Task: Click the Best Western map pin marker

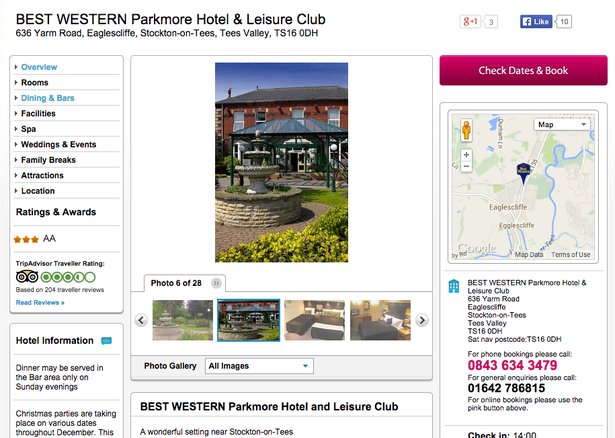Action: [523, 173]
